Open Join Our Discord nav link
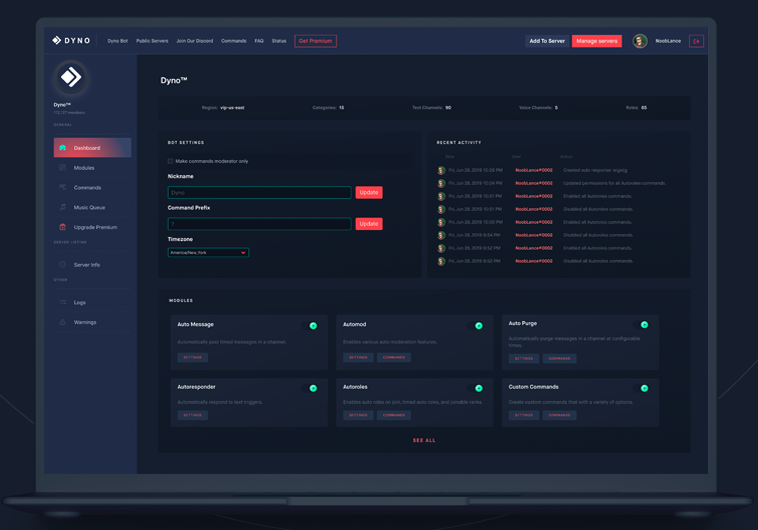Viewport: 758px width, 530px height. pos(195,41)
